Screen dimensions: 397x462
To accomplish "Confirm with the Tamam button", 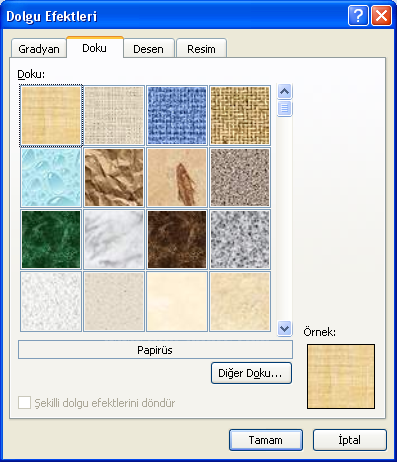I will pos(266,440).
